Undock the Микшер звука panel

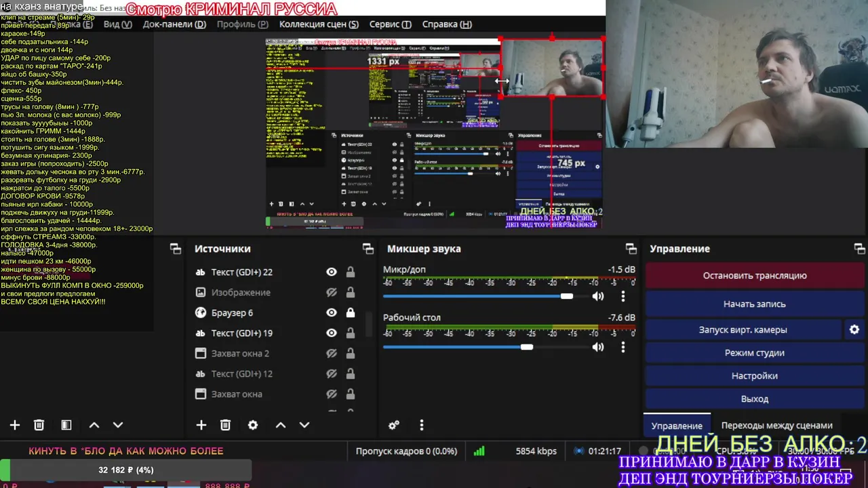pos(631,249)
